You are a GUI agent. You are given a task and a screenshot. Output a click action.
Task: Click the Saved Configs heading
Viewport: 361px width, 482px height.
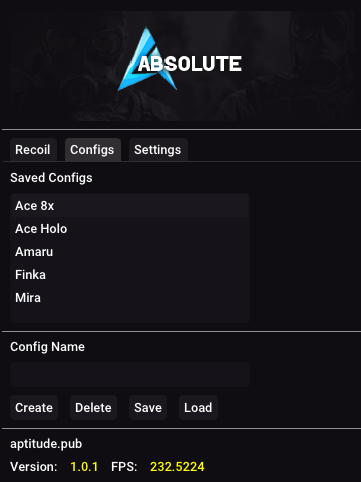click(x=51, y=178)
